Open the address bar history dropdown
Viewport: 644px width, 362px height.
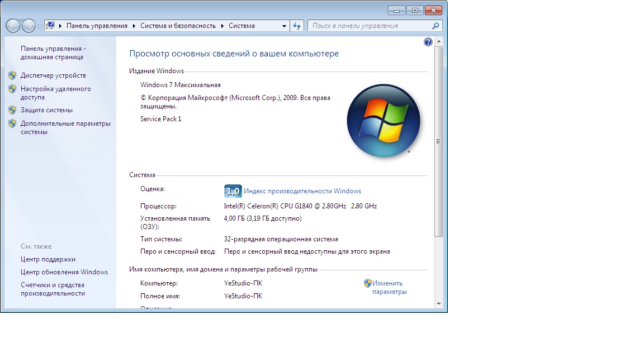tap(284, 26)
